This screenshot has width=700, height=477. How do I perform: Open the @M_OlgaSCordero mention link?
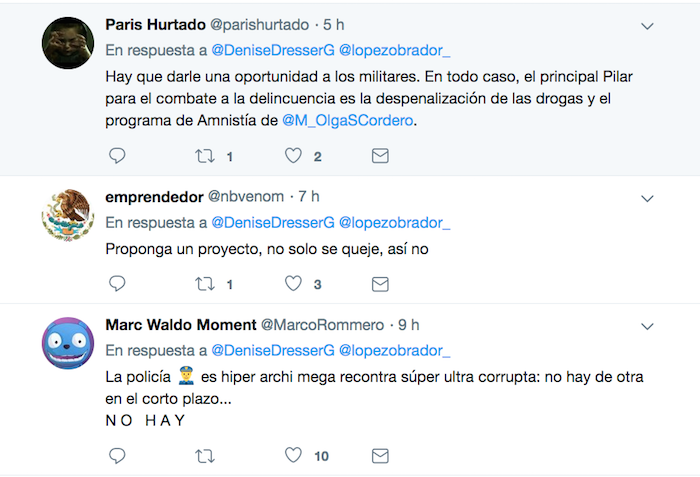click(x=348, y=121)
